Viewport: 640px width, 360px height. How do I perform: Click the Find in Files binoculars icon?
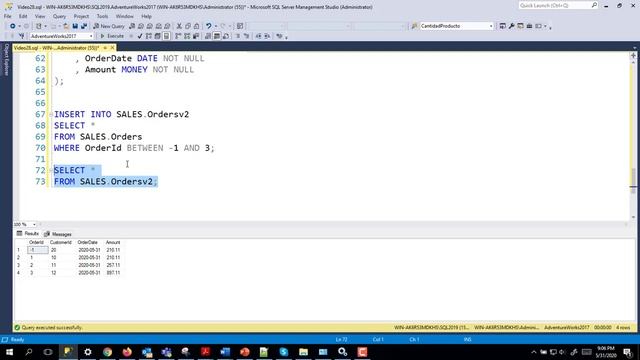(414, 26)
